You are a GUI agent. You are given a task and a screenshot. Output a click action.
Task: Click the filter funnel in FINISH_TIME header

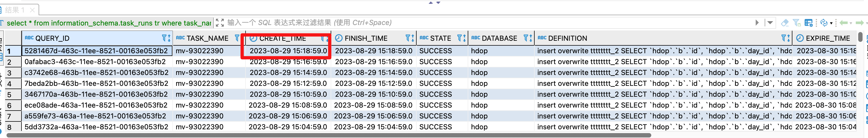click(x=407, y=38)
